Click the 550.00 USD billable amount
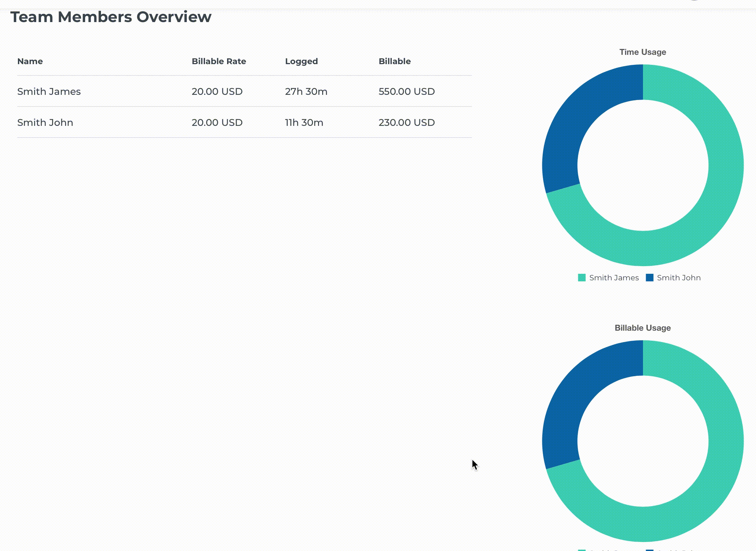Screen dimensions: 756x551 tap(407, 91)
